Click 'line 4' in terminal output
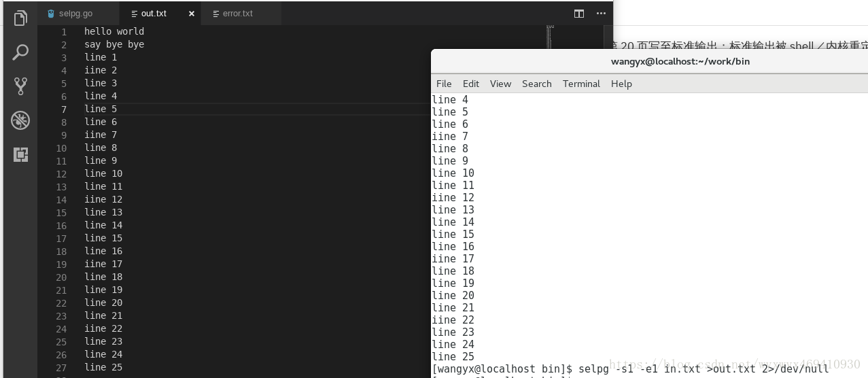This screenshot has width=868, height=378. click(450, 100)
